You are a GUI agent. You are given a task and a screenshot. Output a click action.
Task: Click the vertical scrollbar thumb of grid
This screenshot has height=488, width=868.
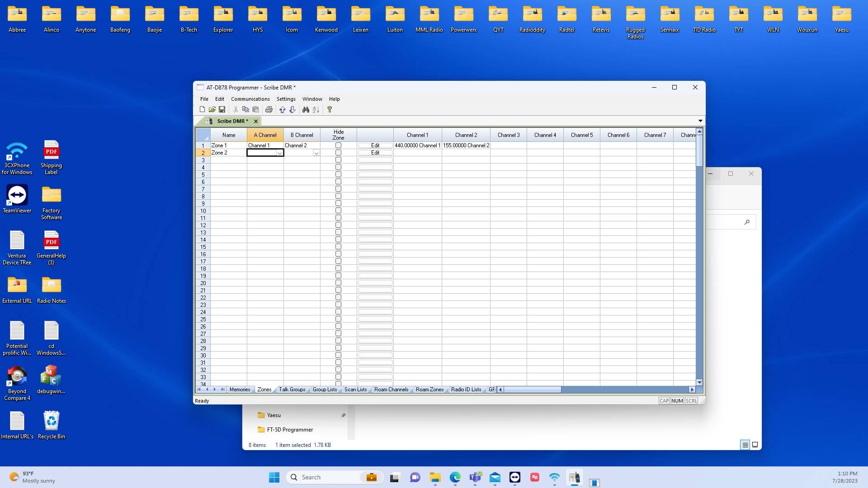[699, 150]
